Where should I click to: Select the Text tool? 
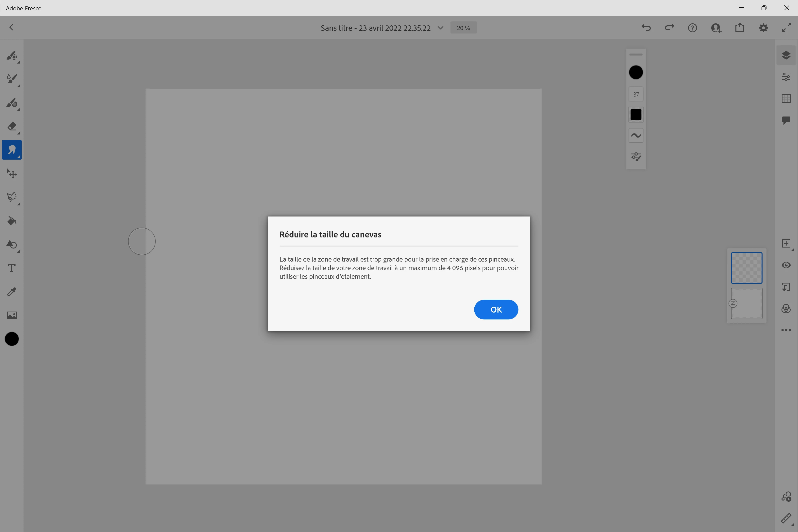pyautogui.click(x=12, y=268)
